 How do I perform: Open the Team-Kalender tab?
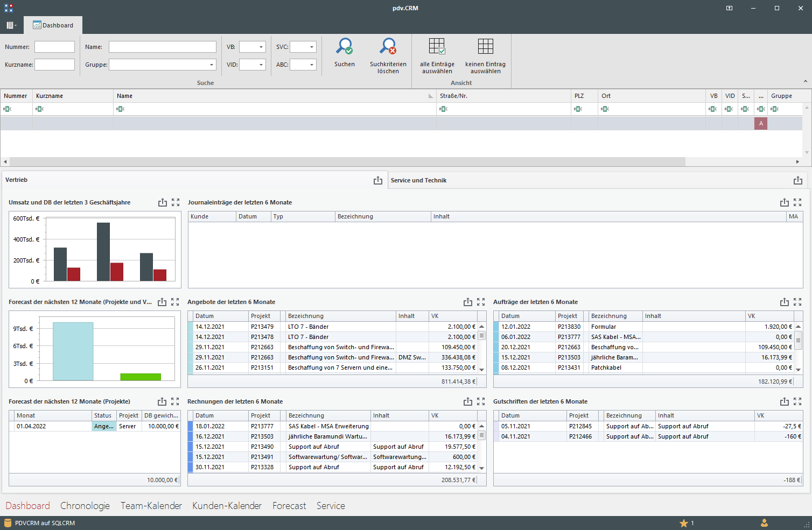point(151,506)
